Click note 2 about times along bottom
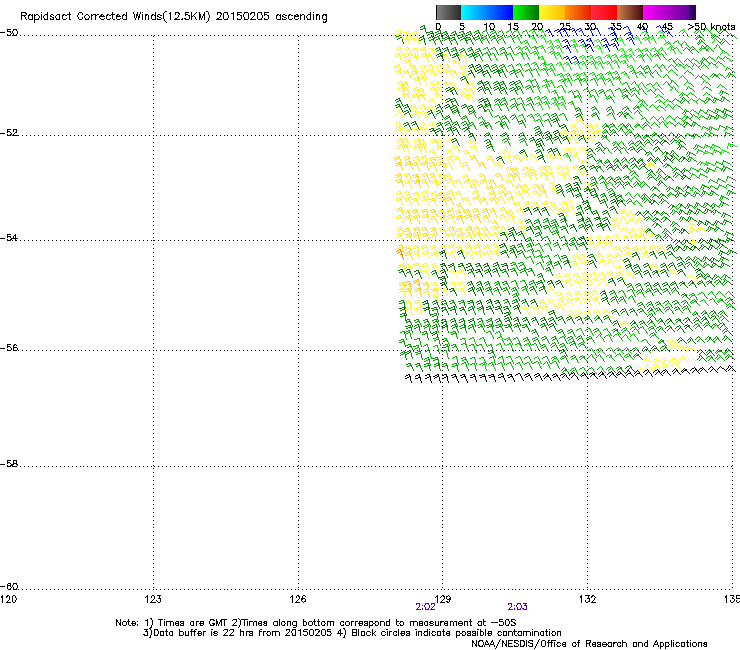 [374, 623]
